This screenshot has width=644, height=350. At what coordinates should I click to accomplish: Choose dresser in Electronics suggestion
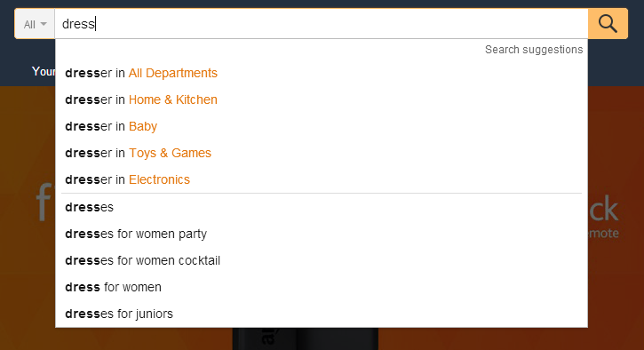point(322,180)
